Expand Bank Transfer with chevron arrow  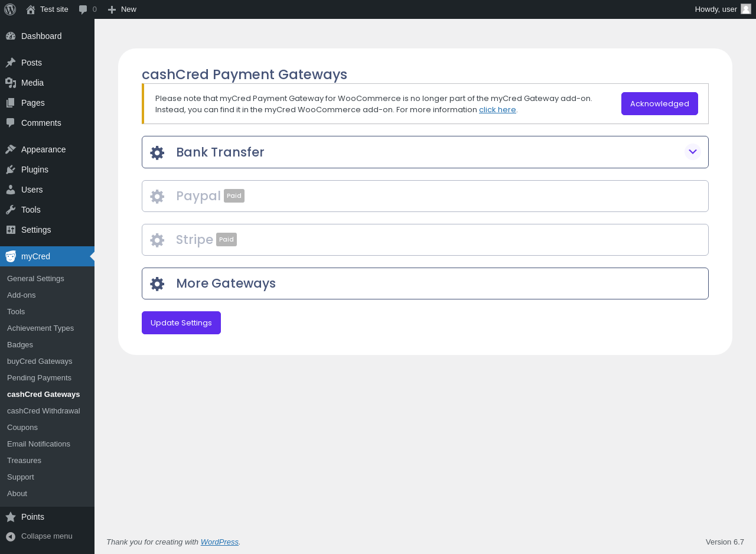point(693,152)
